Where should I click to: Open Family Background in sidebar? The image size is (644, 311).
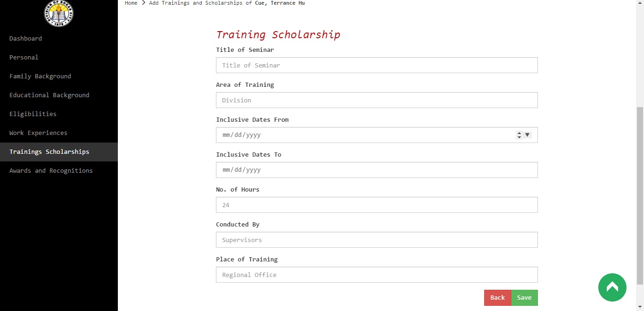(40, 76)
